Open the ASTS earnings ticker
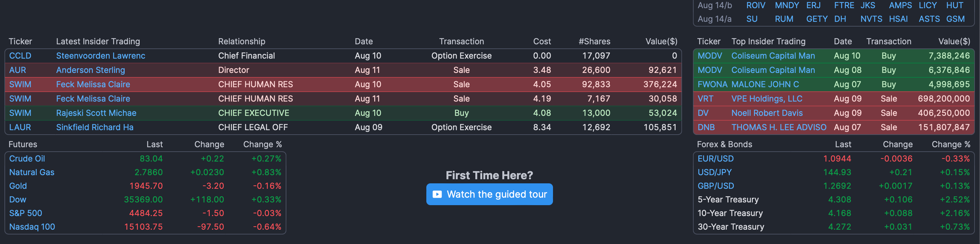The image size is (980, 244). (x=929, y=19)
